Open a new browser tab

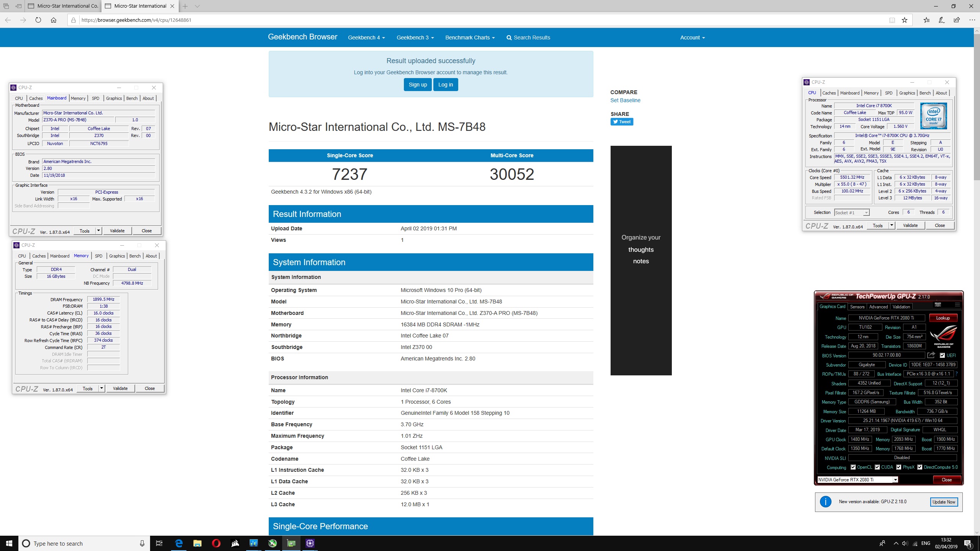(185, 6)
